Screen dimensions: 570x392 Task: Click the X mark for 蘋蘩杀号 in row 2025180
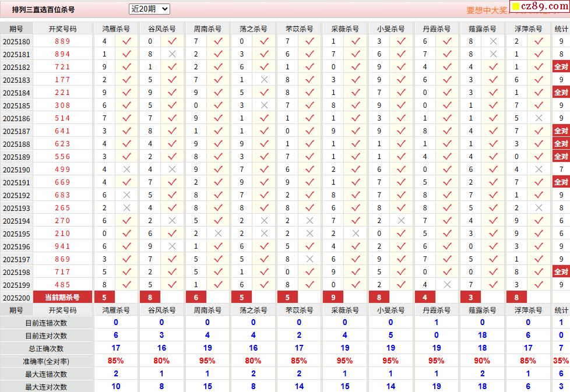493,41
